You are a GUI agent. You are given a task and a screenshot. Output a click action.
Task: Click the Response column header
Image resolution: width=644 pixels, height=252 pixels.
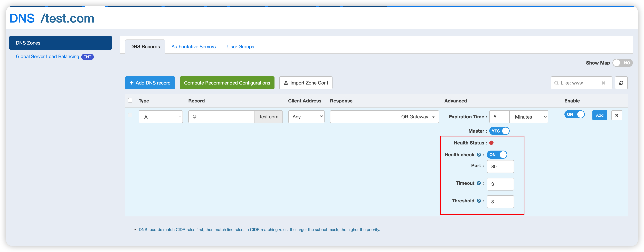click(341, 101)
